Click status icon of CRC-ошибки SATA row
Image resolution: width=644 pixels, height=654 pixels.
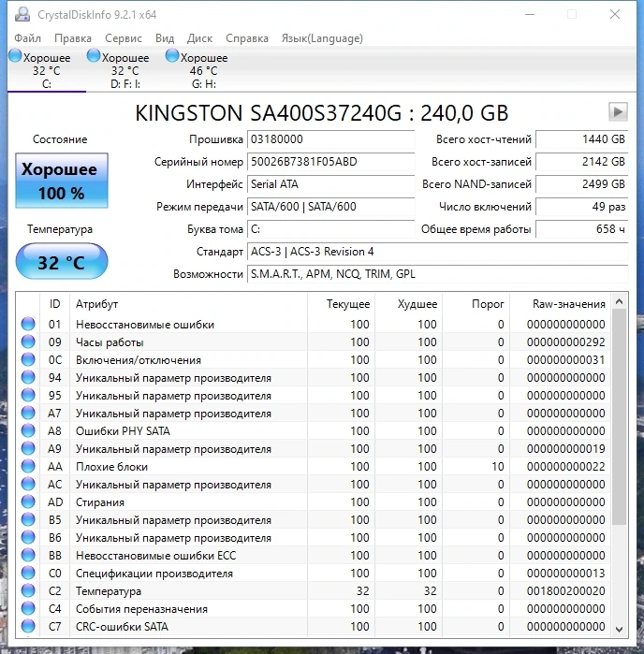coord(28,627)
